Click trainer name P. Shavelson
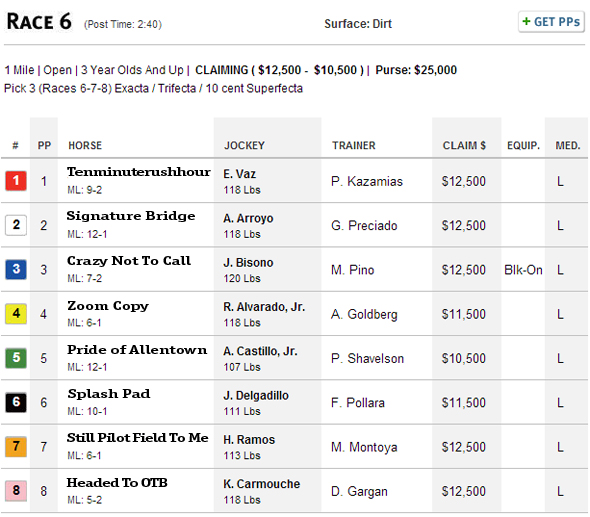 367,359
